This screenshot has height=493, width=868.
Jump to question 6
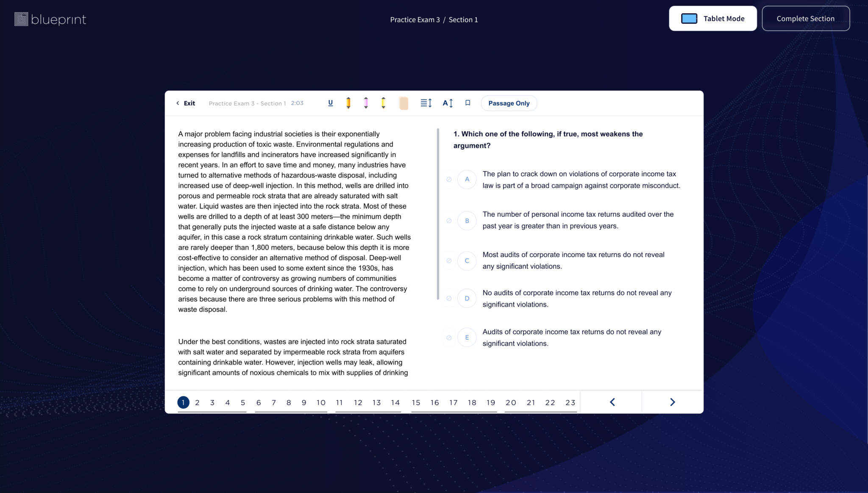pyautogui.click(x=259, y=402)
